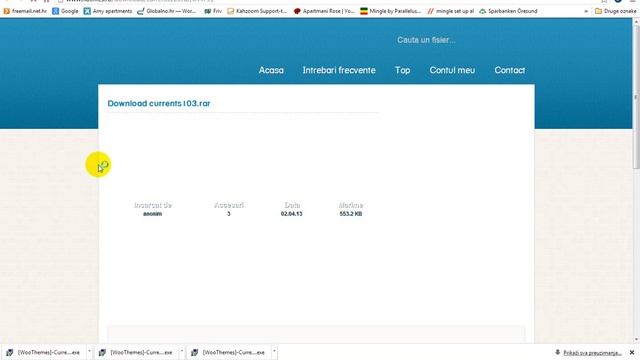The image size is (640, 360).
Task: Open the Google bookmark
Action: [x=65, y=11]
